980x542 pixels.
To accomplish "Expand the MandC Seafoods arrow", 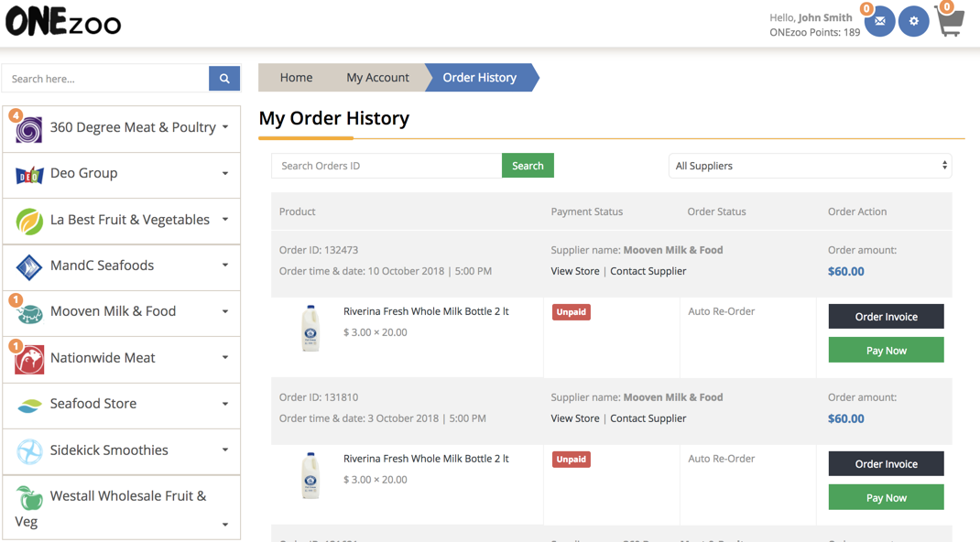I will [225, 265].
